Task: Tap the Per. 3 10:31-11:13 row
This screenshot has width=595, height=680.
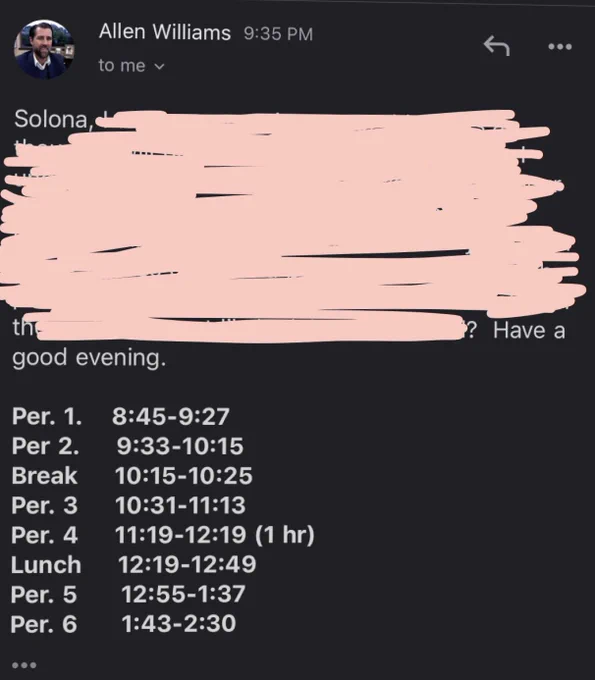Action: coord(128,505)
